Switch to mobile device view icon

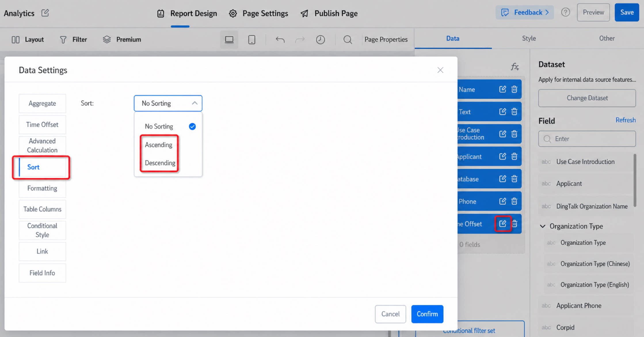coord(252,39)
